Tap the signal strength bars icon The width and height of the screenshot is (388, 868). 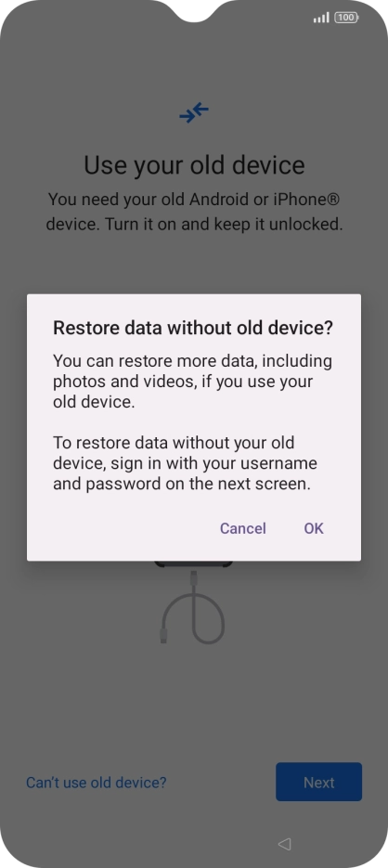tap(321, 18)
